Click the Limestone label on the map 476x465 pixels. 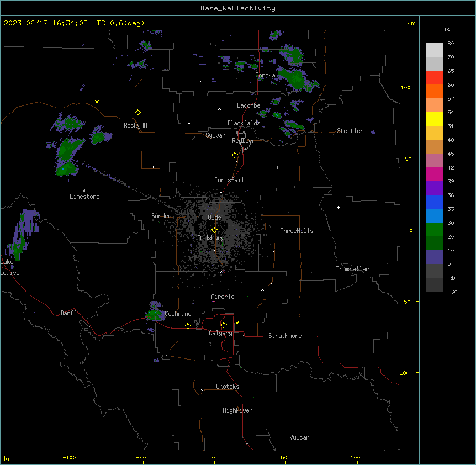pos(84,197)
